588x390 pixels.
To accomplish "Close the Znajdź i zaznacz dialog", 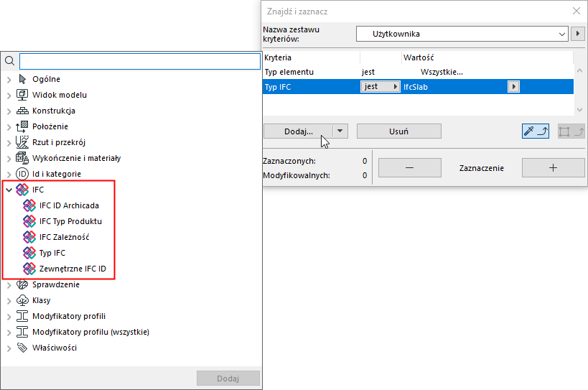I will [x=577, y=11].
